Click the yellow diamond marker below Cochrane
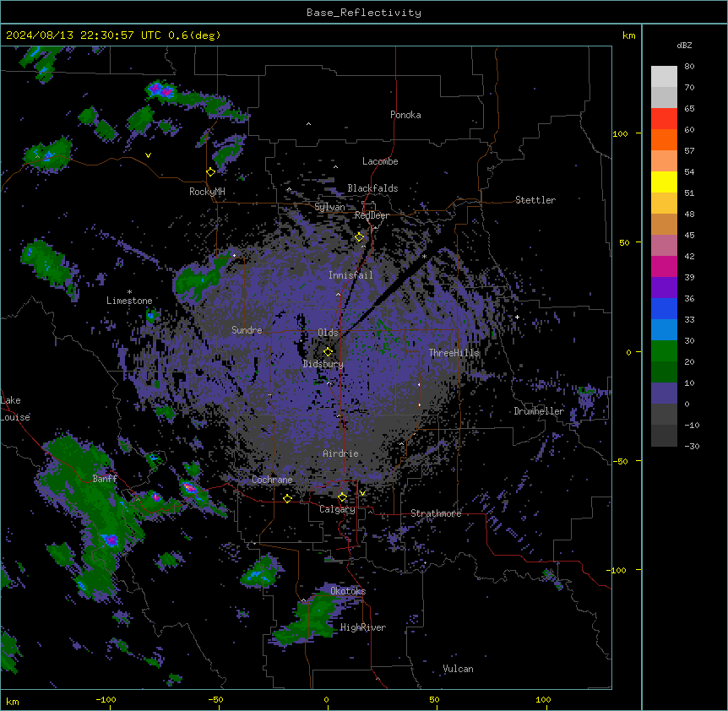The height and width of the screenshot is (711, 728). click(x=287, y=498)
